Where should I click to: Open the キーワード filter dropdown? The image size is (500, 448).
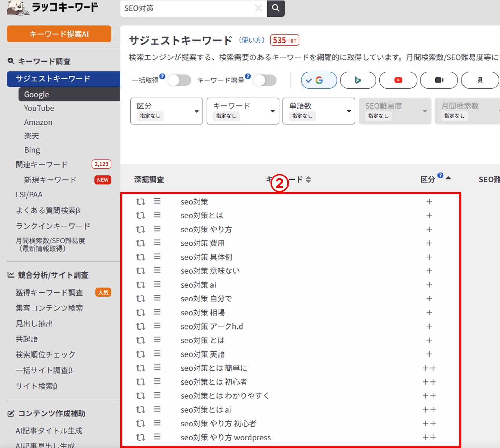[243, 111]
